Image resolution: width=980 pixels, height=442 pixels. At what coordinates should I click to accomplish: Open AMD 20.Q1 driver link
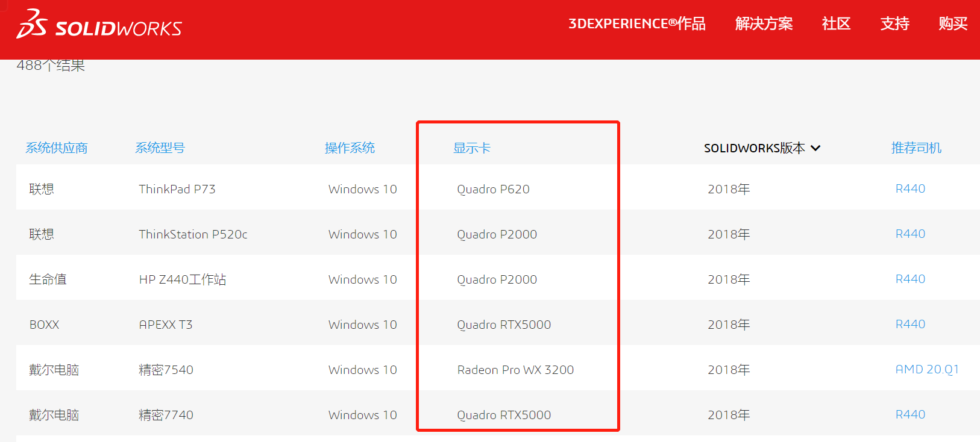pos(927,369)
